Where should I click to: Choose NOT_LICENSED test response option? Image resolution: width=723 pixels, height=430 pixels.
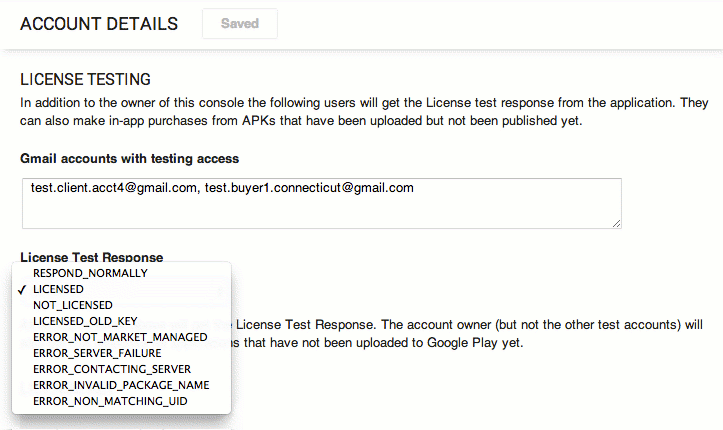73,305
